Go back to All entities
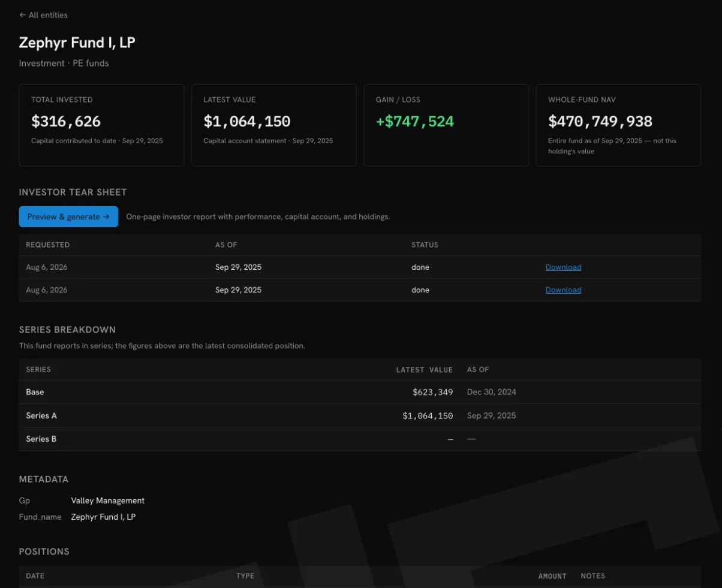The height and width of the screenshot is (588, 722). pyautogui.click(x=43, y=15)
